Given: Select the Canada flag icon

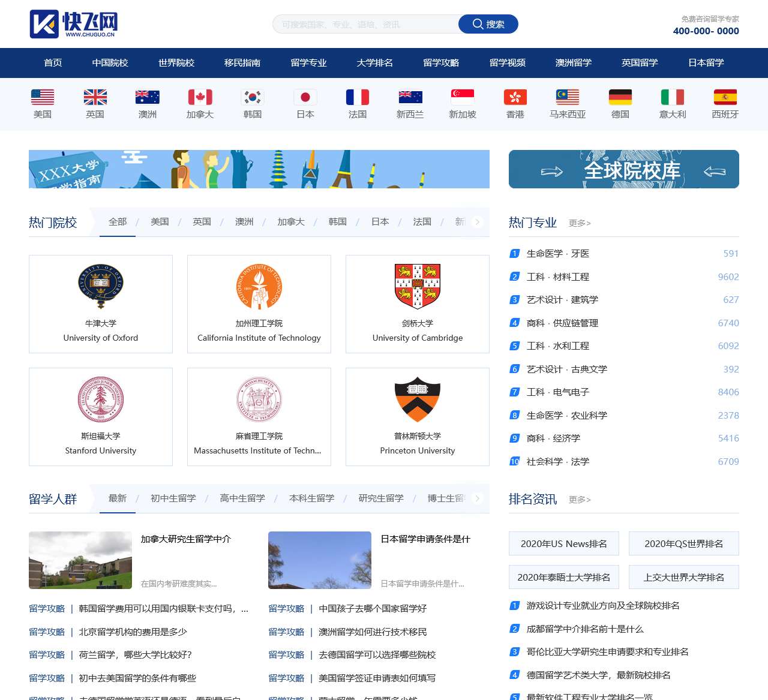Looking at the screenshot, I should tap(200, 97).
